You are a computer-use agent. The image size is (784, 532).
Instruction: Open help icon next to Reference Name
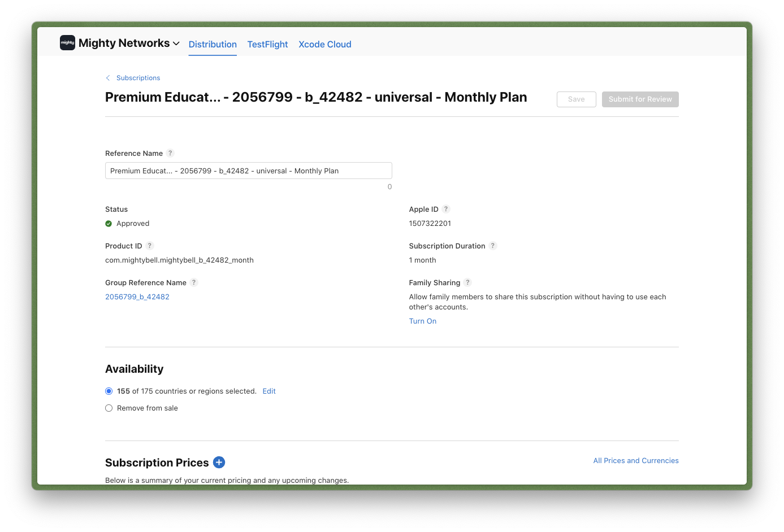[x=170, y=153]
